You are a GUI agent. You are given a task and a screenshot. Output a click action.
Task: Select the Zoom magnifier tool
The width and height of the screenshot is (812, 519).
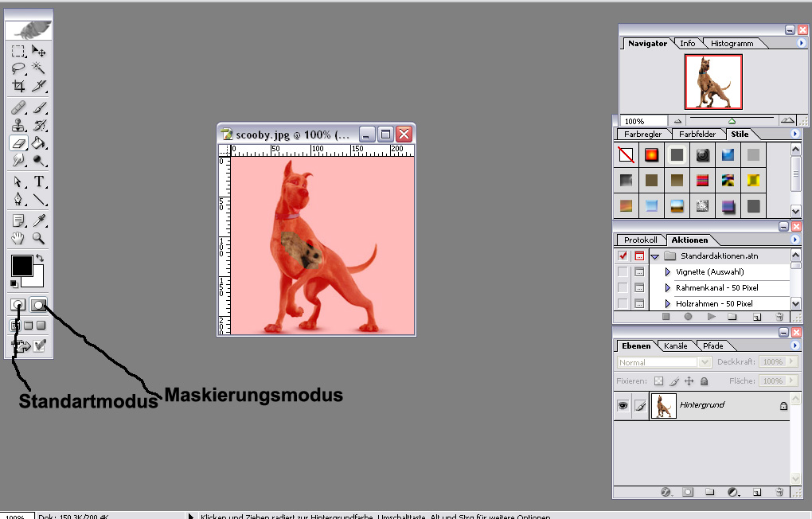(38, 238)
